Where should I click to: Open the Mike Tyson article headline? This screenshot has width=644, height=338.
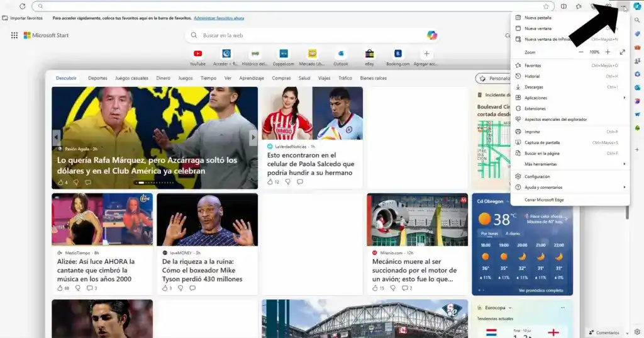click(202, 270)
